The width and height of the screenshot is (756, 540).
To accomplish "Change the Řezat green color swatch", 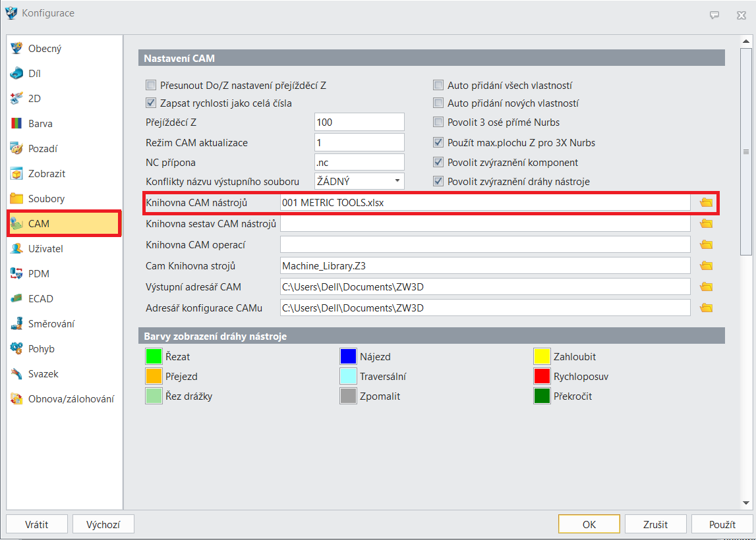I will click(154, 356).
